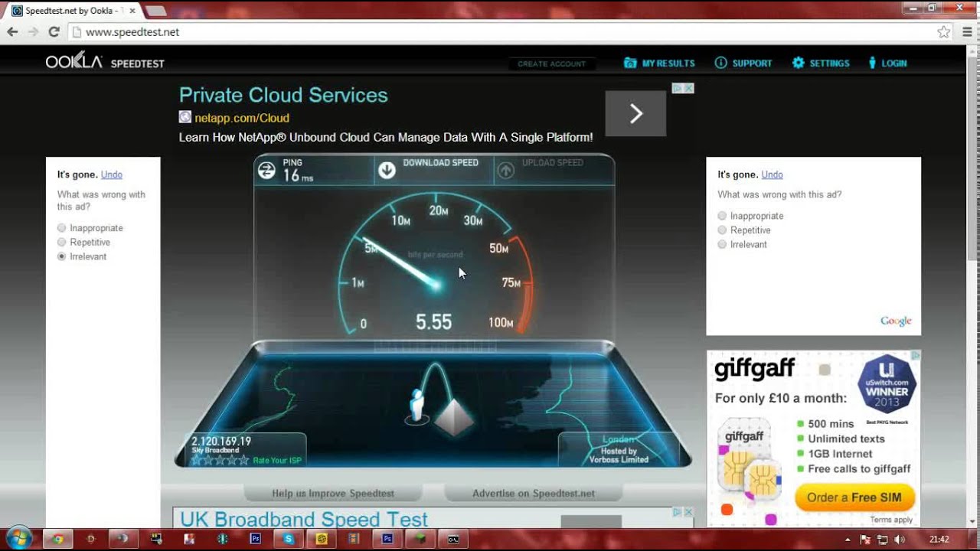Click the network icon in system tray
Screen dimensions: 980x551
[x=883, y=540]
